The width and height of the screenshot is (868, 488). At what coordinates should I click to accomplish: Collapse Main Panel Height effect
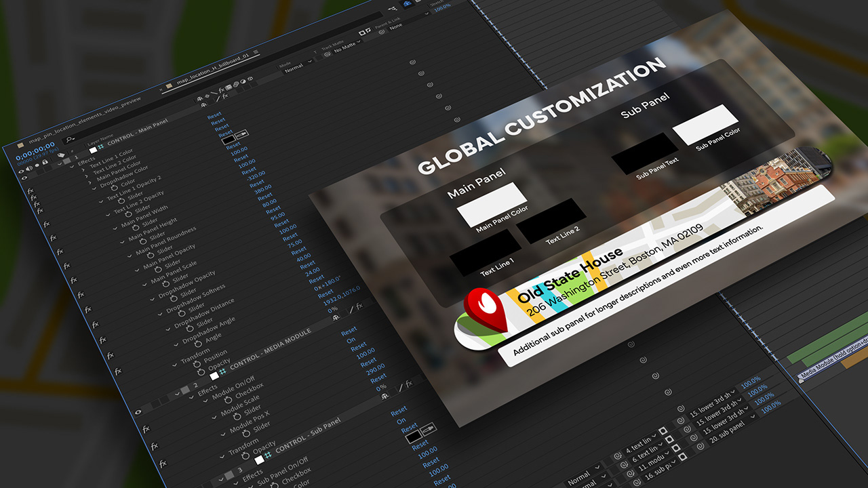[x=123, y=241]
